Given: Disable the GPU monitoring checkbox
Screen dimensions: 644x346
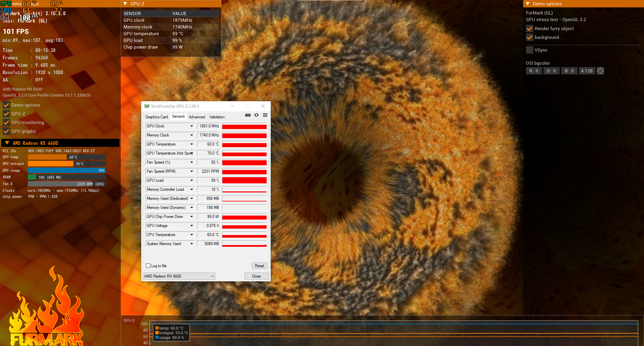Looking at the screenshot, I should pyautogui.click(x=6, y=122).
